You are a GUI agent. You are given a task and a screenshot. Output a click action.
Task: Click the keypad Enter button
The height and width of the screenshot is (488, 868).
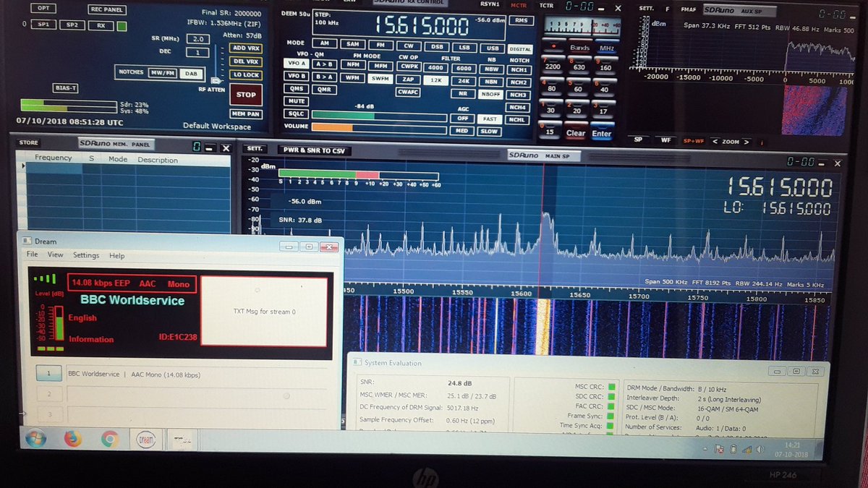point(602,133)
